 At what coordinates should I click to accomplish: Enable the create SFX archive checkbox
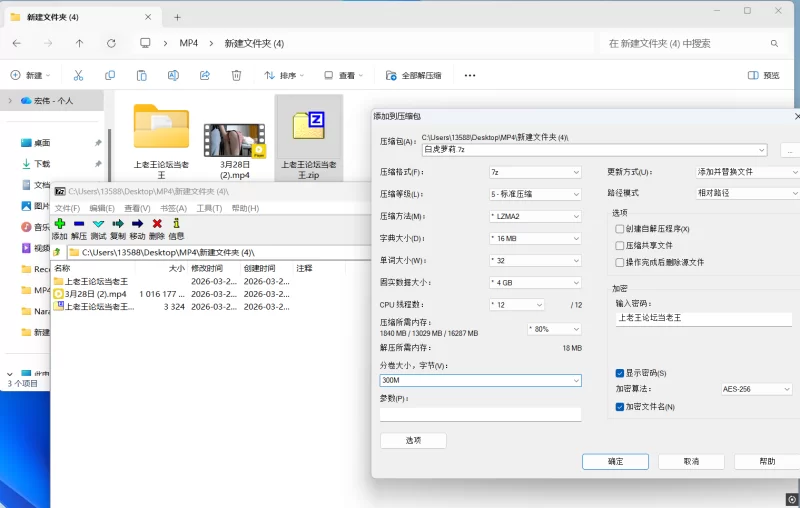[x=620, y=229]
